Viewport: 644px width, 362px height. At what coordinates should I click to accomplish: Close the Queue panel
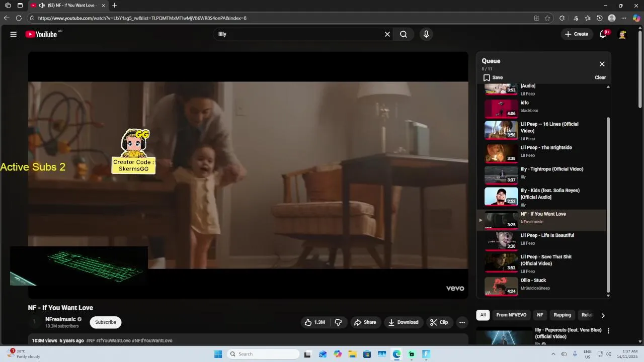[x=602, y=64]
